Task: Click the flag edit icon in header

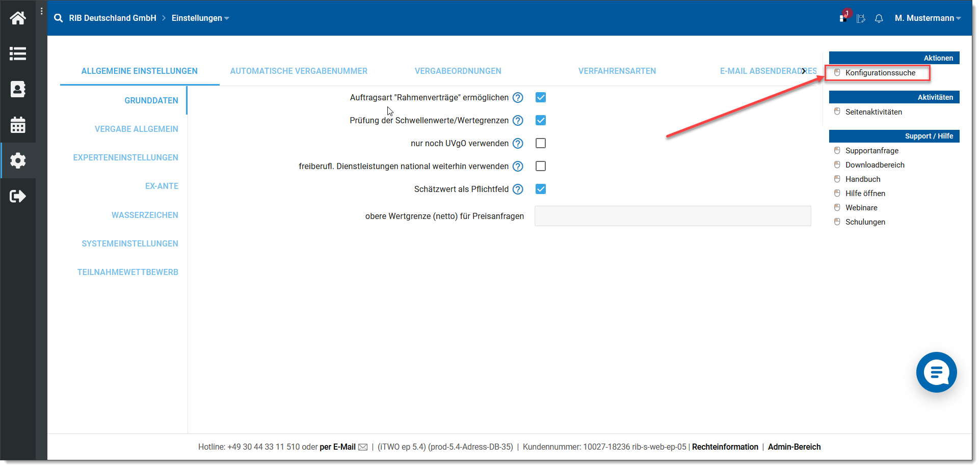Action: point(861,18)
